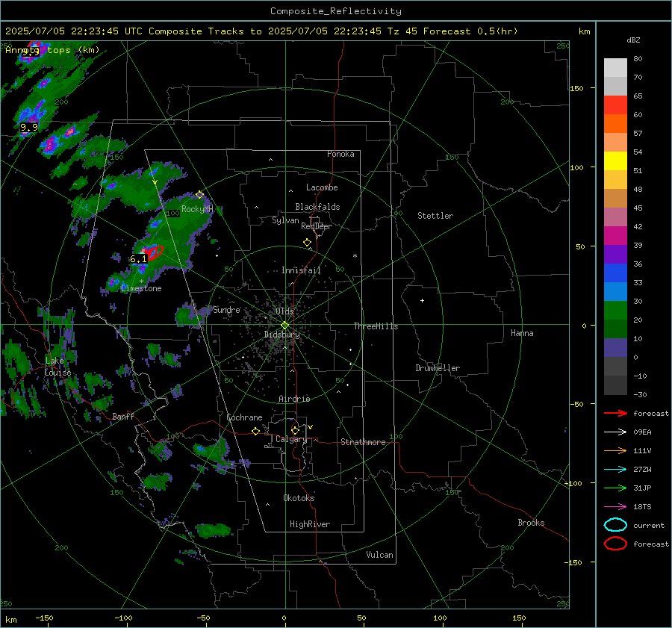Click the Drumheller town label
672x628 pixels.
(438, 368)
